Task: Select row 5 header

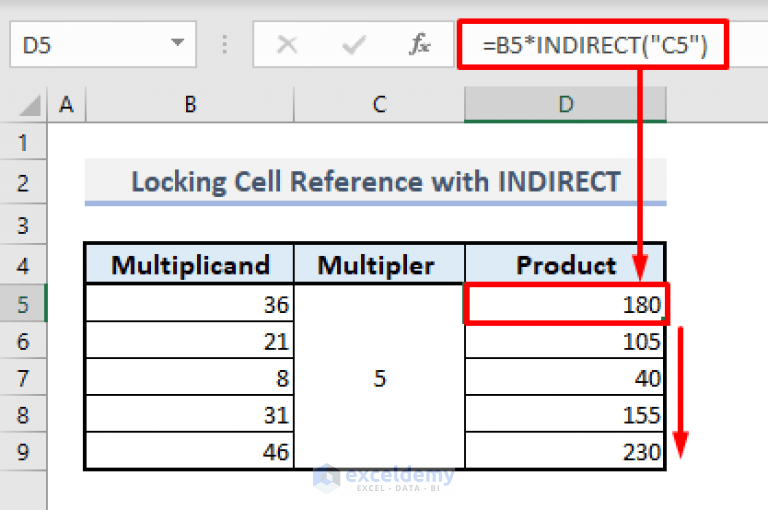Action: (23, 304)
